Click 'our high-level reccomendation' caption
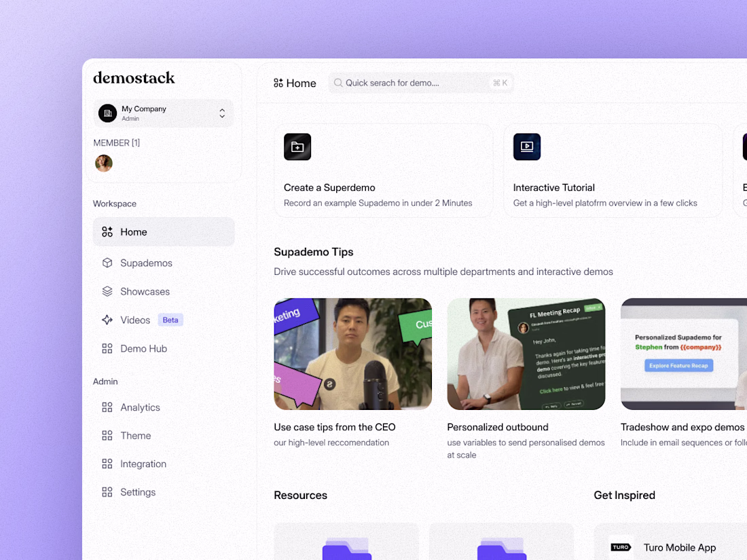The height and width of the screenshot is (560, 747). [x=331, y=443]
